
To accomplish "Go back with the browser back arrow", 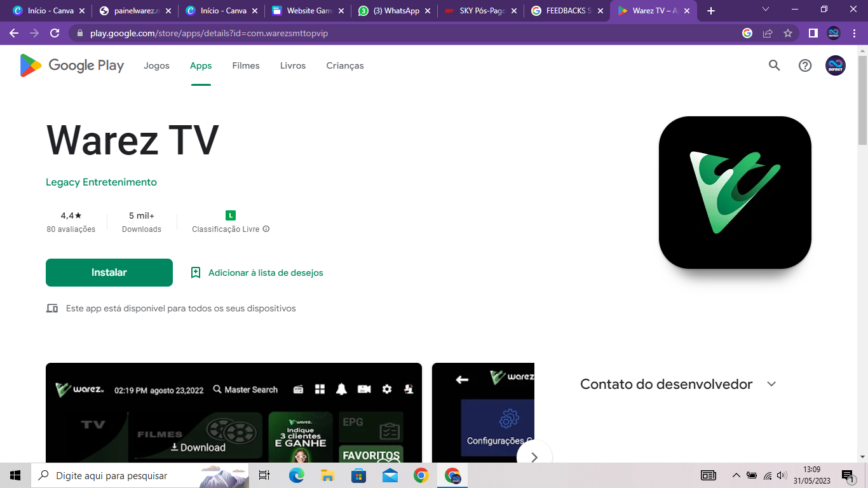I will (14, 33).
